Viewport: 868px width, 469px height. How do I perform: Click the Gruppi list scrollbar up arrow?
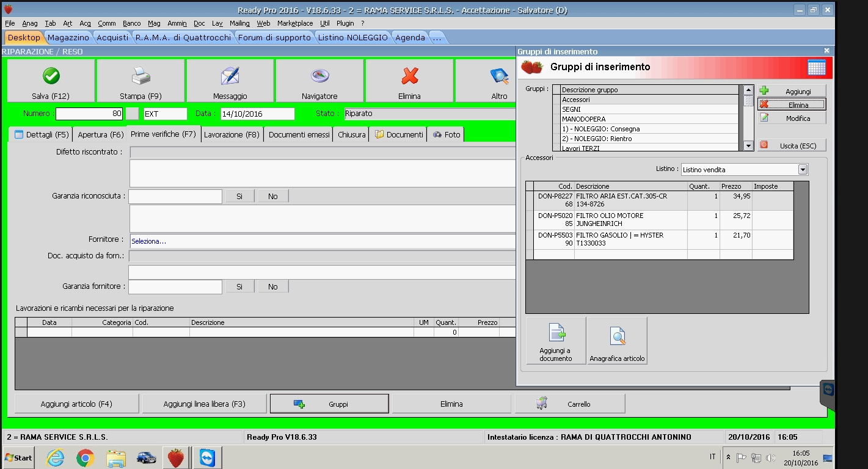click(x=748, y=90)
